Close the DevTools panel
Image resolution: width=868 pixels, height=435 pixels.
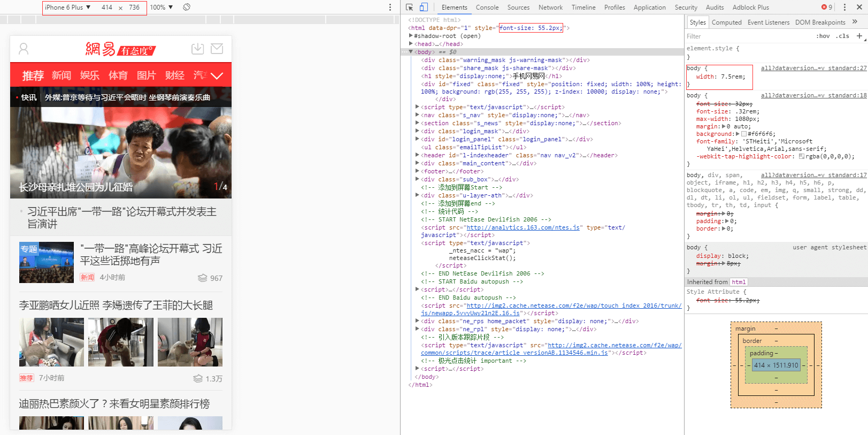point(859,7)
